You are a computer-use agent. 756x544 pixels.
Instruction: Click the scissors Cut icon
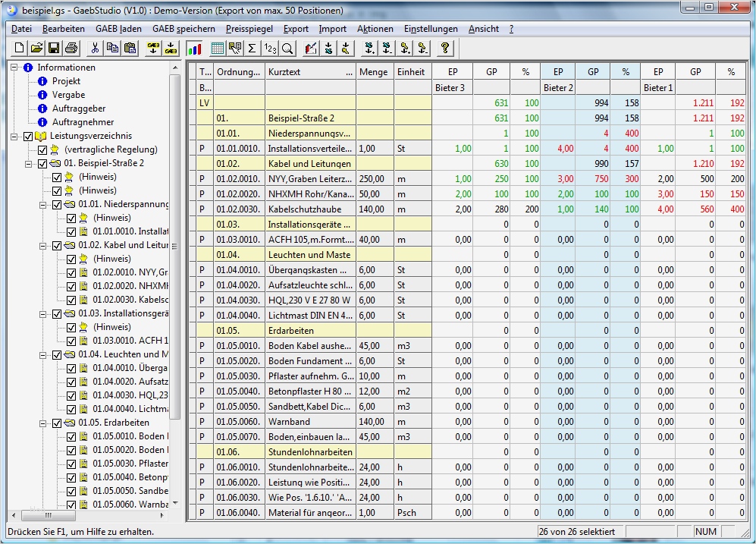click(95, 49)
